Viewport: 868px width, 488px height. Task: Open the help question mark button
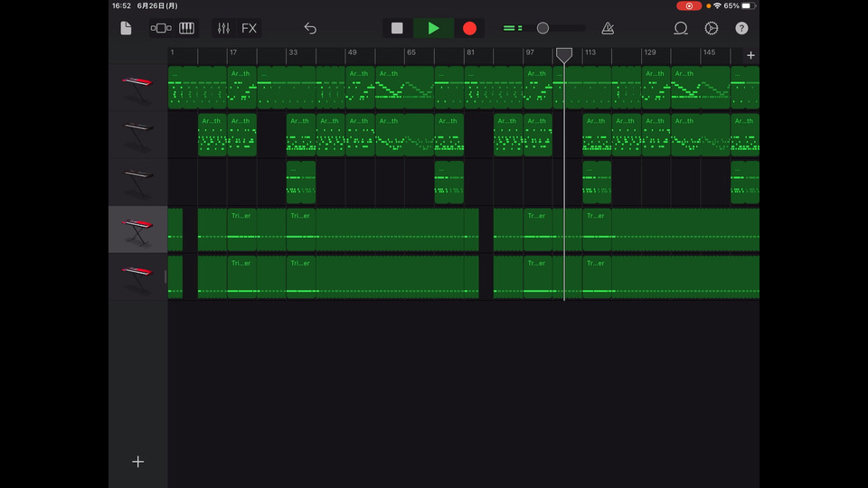click(741, 28)
